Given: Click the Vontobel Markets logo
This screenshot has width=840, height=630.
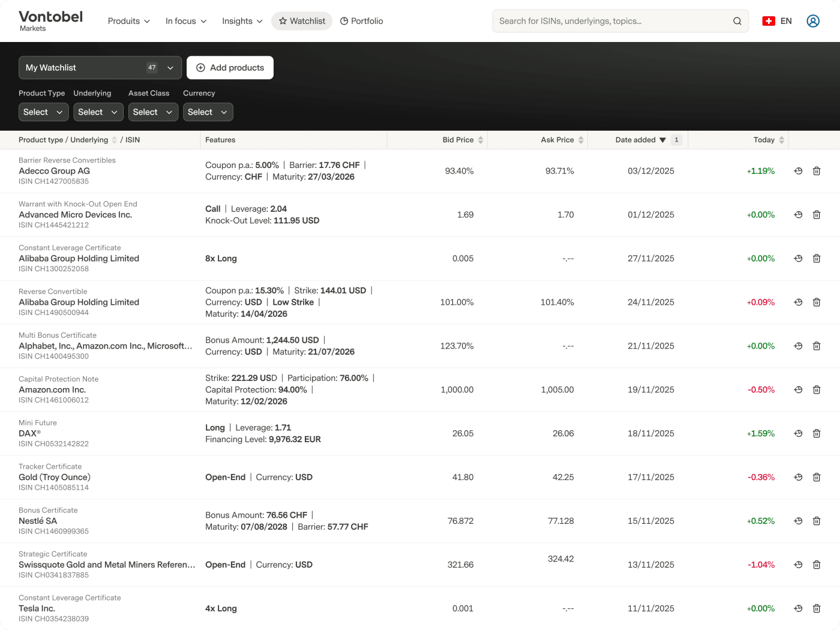Looking at the screenshot, I should click(51, 20).
